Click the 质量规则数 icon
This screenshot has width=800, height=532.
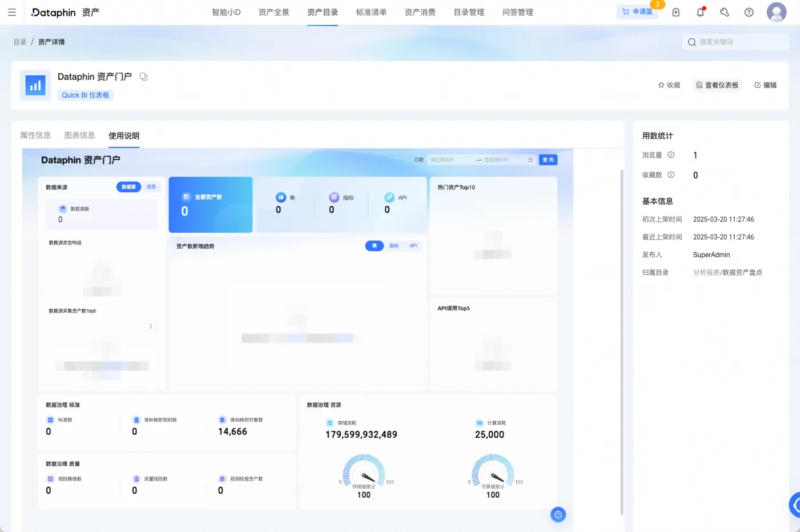136,479
